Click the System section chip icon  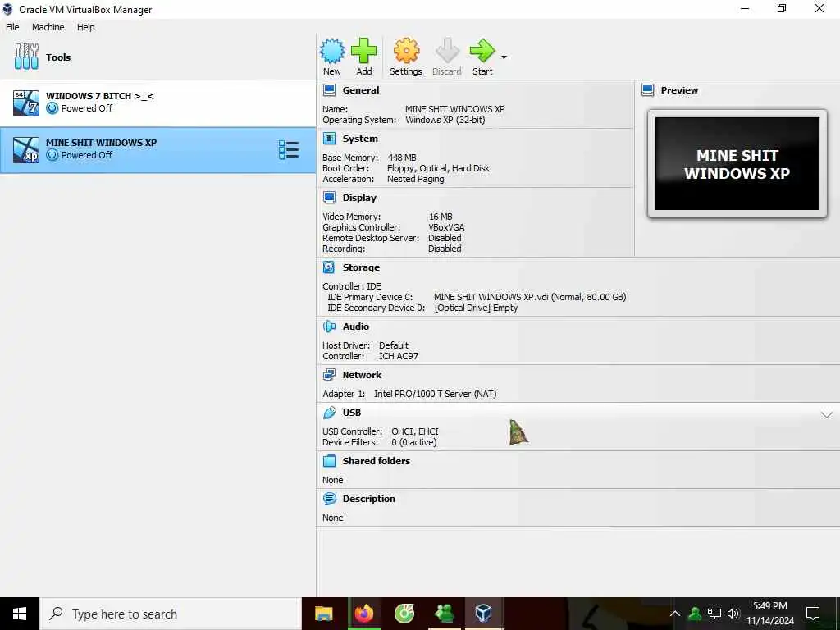(x=330, y=138)
